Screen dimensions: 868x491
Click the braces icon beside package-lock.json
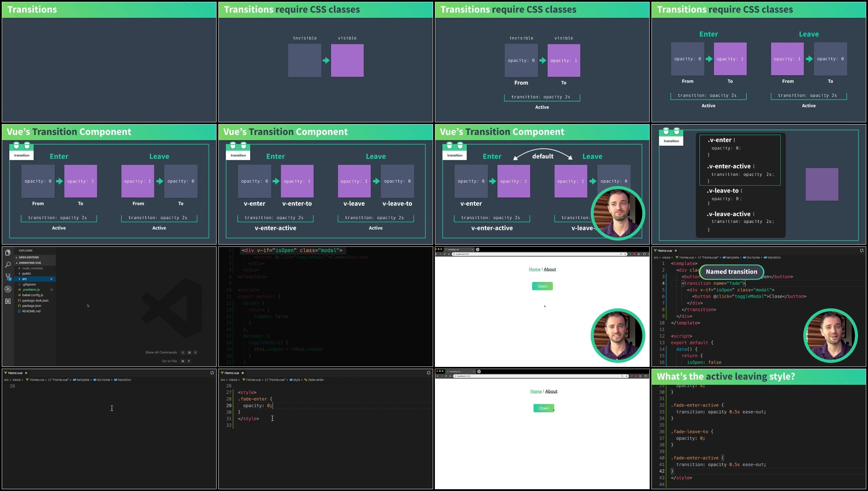coord(19,300)
